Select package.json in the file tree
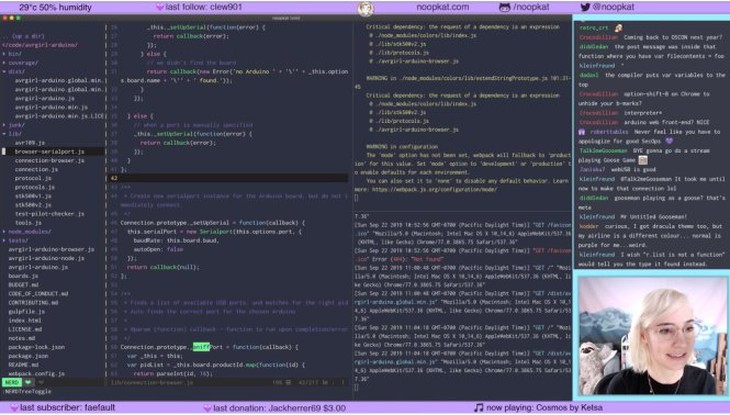This screenshot has width=730, height=415. [x=28, y=355]
